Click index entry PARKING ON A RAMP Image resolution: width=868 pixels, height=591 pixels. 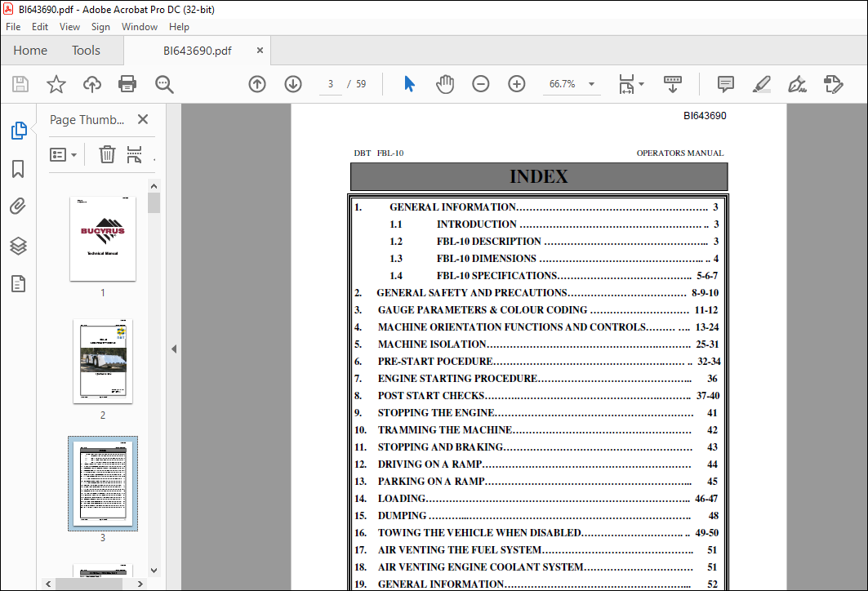point(432,482)
